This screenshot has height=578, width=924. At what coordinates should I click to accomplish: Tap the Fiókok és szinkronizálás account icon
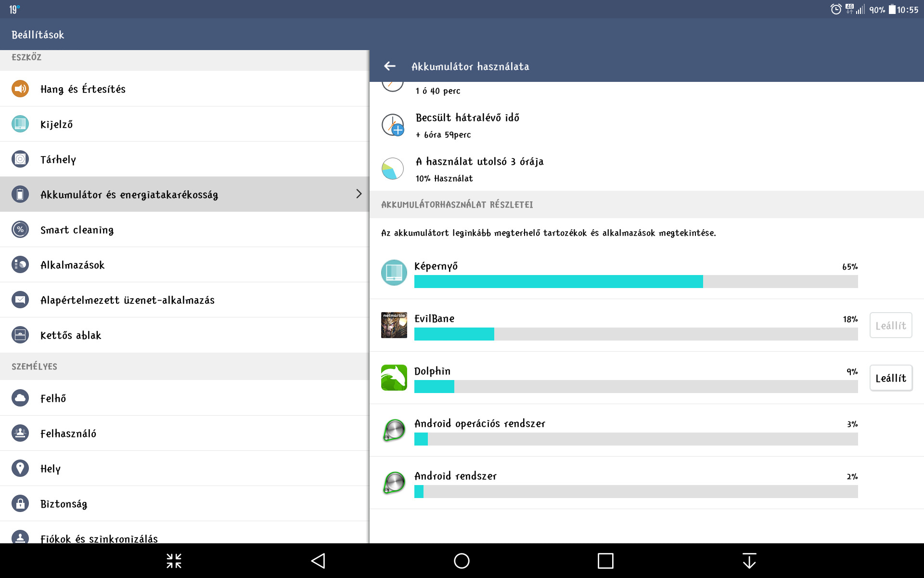(x=20, y=537)
